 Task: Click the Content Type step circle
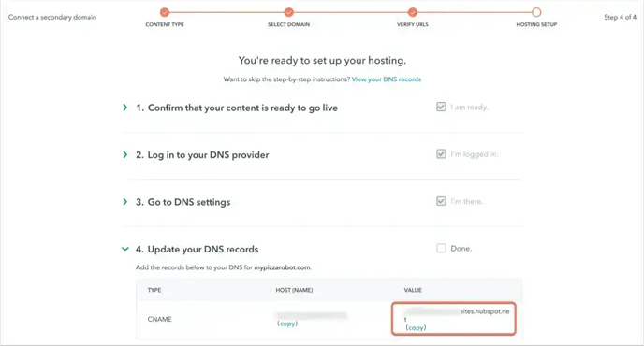[165, 12]
